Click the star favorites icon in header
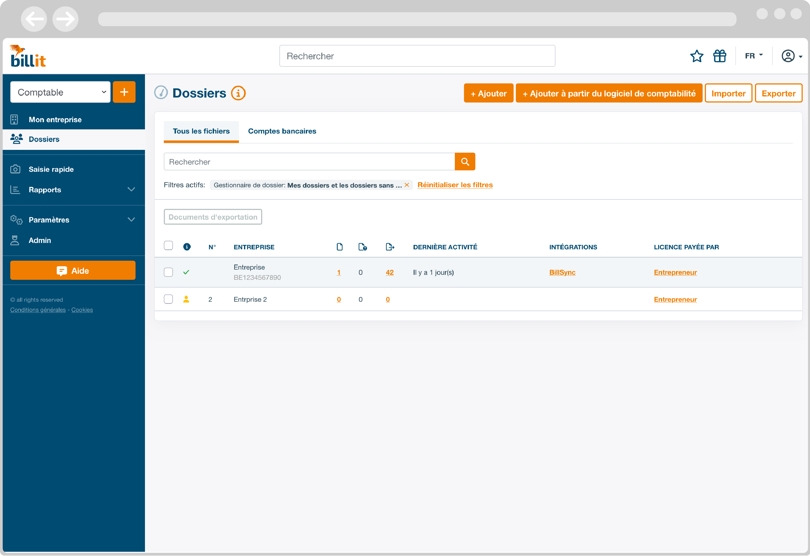 697,56
